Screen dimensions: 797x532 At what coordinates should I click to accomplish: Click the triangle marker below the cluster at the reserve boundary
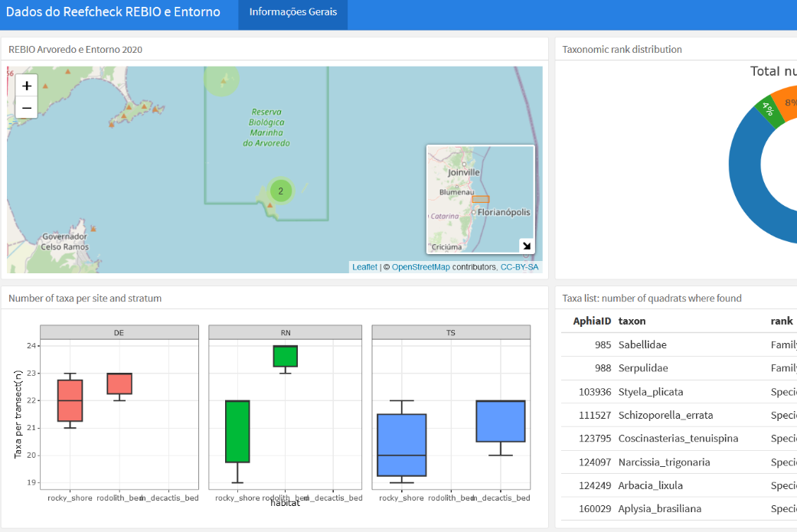coord(269,205)
